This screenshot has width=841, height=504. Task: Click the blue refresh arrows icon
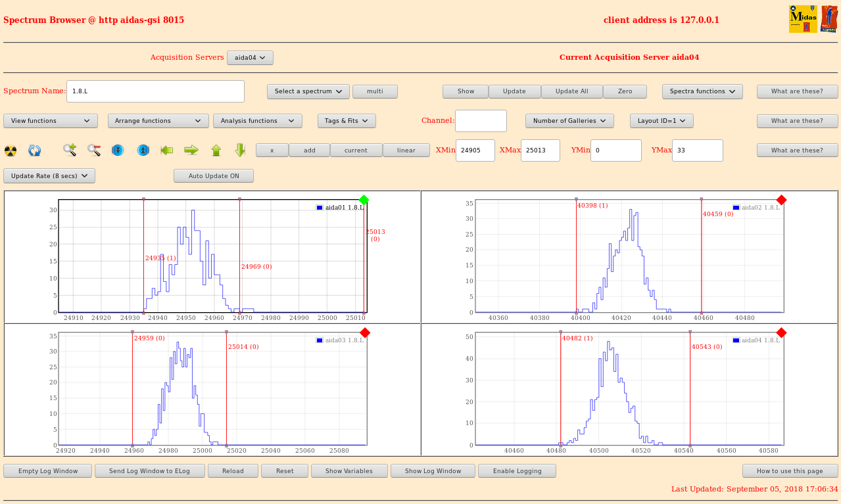(35, 150)
